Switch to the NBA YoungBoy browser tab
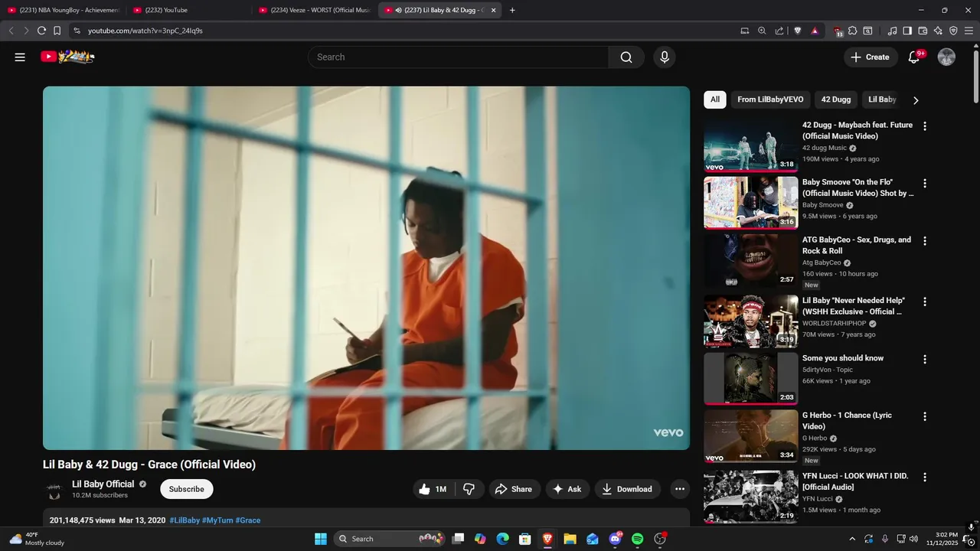 coord(64,10)
